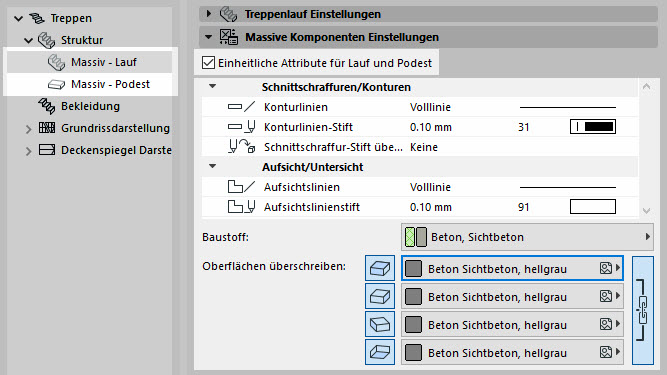The height and width of the screenshot is (375, 667).
Task: Click the settings list scroll up arrow
Action: (647, 87)
